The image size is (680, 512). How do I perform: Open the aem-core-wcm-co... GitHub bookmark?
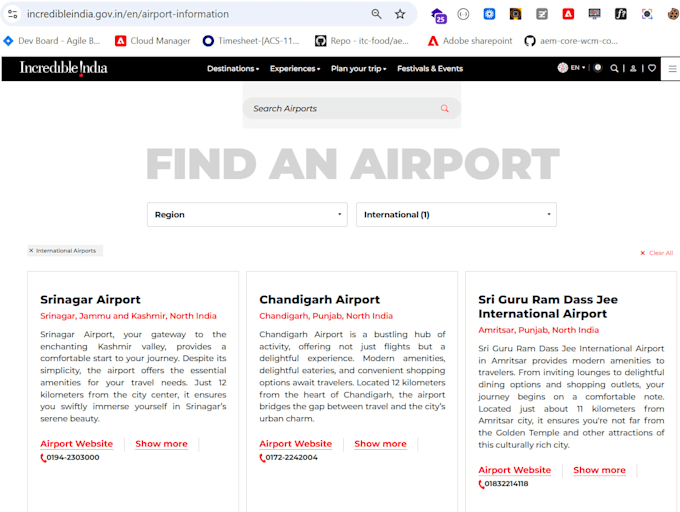(x=571, y=41)
